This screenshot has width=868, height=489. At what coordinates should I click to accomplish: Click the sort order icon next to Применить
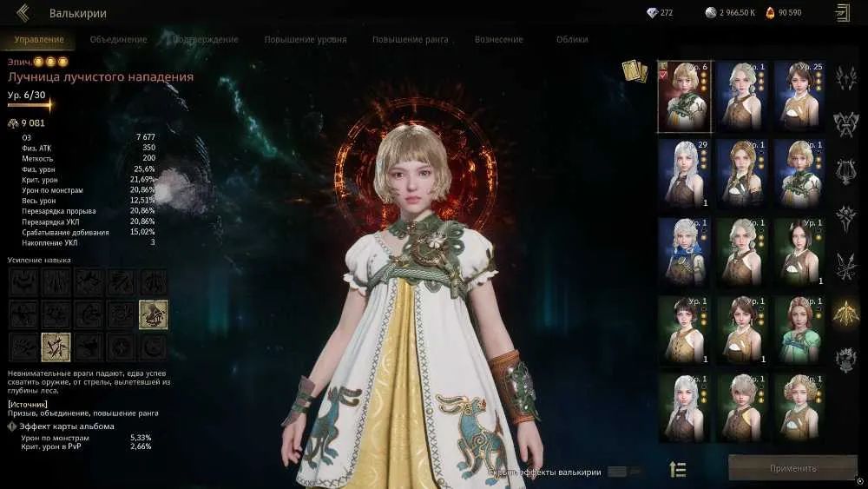tap(678, 469)
